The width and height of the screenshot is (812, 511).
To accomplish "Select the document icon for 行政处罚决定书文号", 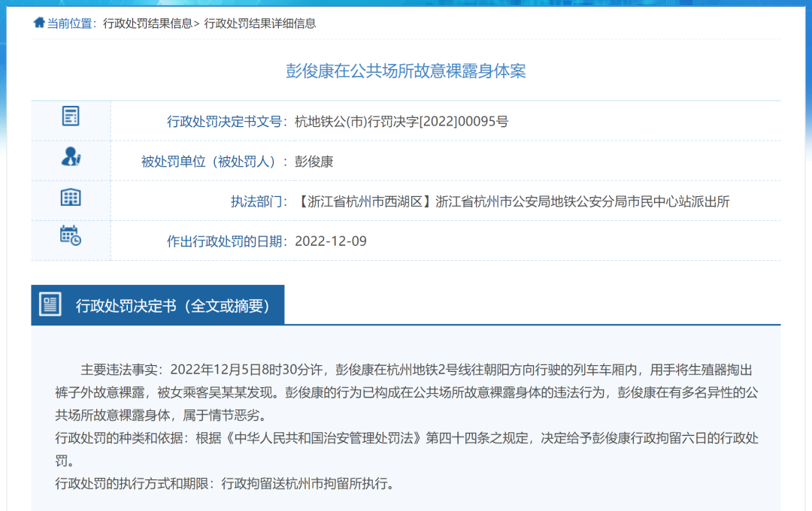I will point(71,116).
